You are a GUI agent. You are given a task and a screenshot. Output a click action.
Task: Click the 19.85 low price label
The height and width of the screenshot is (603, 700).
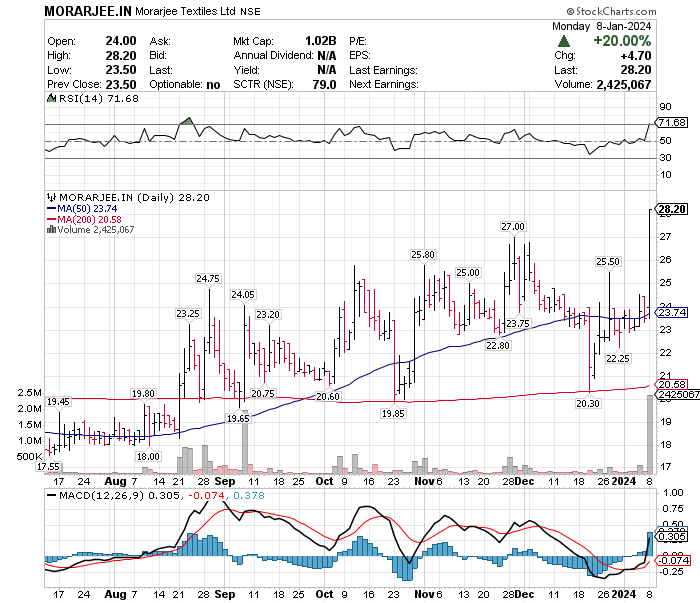coord(393,413)
